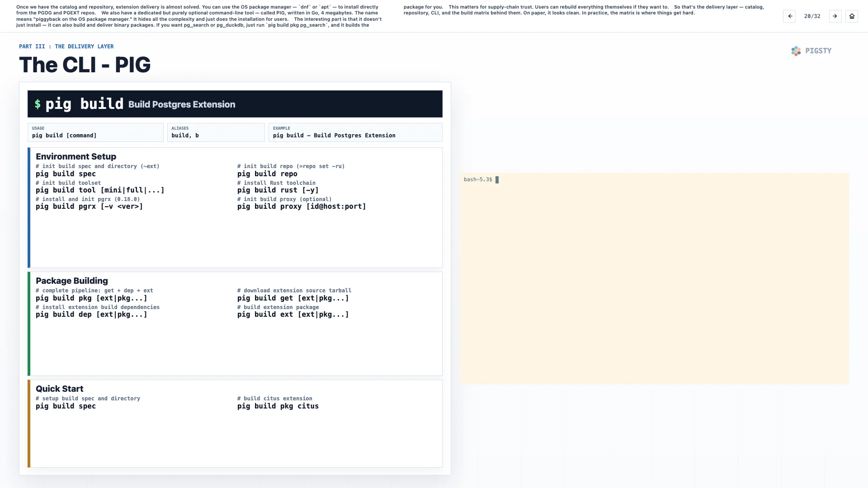868x488 pixels.
Task: Click the 'Quick Start' heading
Action: point(60,389)
